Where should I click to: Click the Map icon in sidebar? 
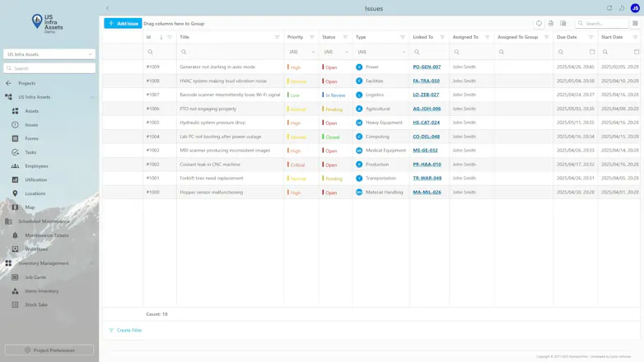coord(15,207)
